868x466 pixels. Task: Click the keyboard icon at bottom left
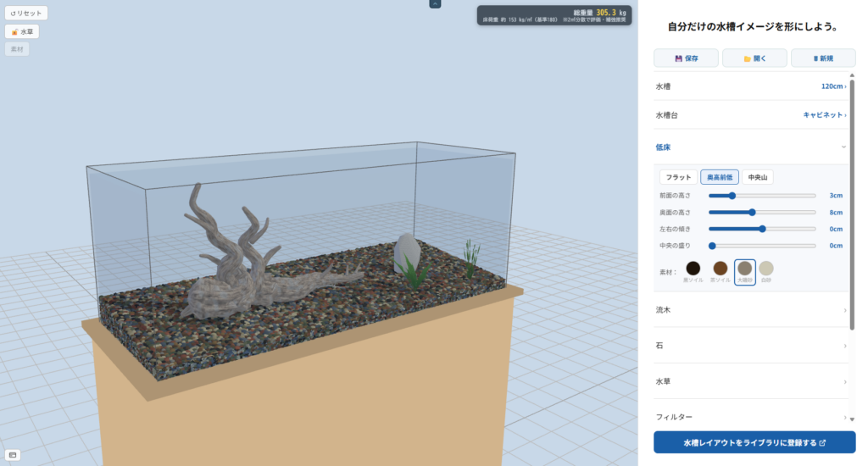pos(13,455)
